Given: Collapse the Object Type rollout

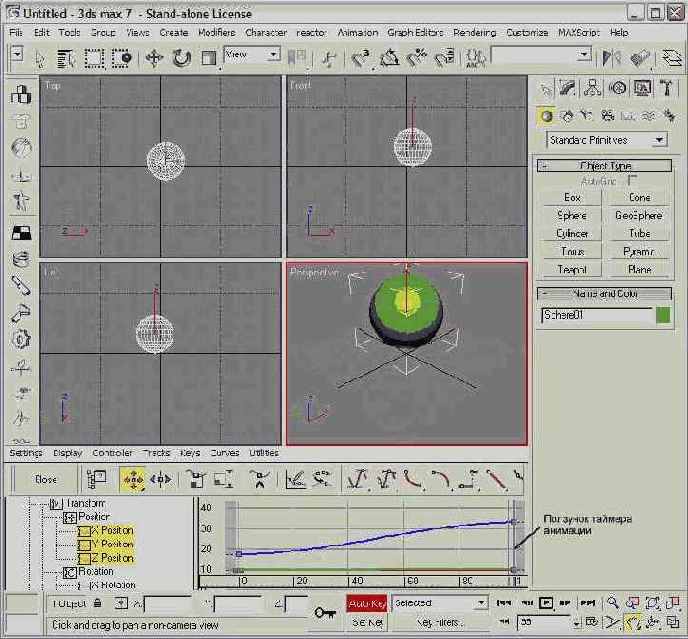Looking at the screenshot, I should coord(605,166).
